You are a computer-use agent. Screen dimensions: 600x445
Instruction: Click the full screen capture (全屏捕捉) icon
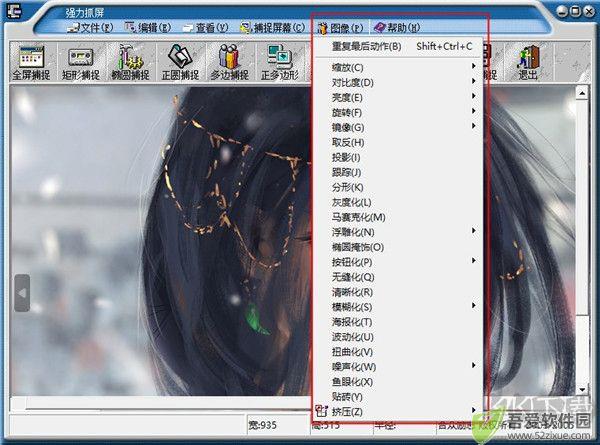pyautogui.click(x=31, y=62)
